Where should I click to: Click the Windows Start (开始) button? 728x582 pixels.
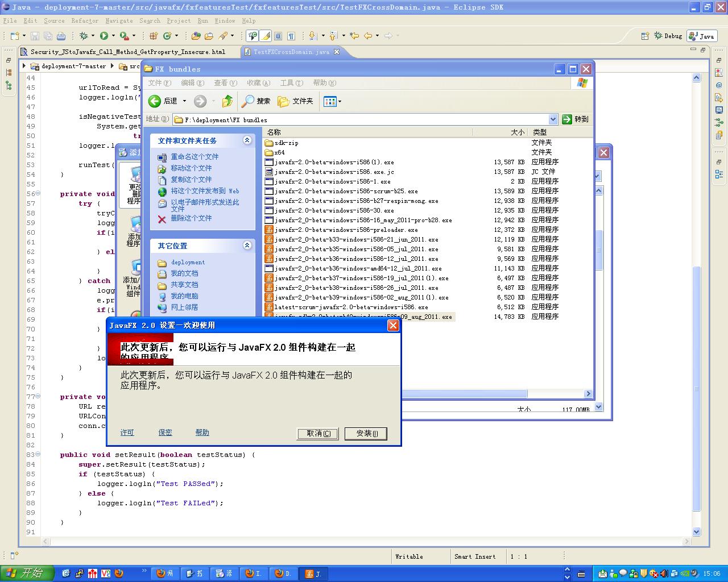27,573
